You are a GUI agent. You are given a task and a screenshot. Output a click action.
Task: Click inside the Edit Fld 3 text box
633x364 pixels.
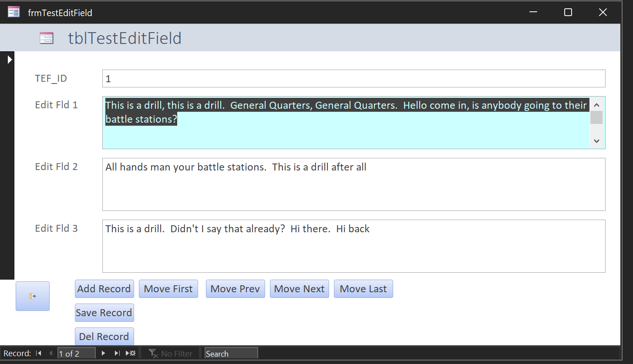tap(354, 246)
